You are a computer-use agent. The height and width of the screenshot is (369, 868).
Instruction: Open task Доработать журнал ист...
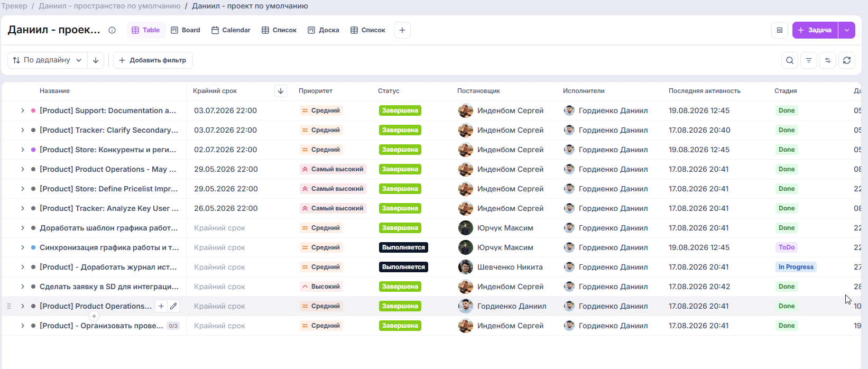[108, 267]
